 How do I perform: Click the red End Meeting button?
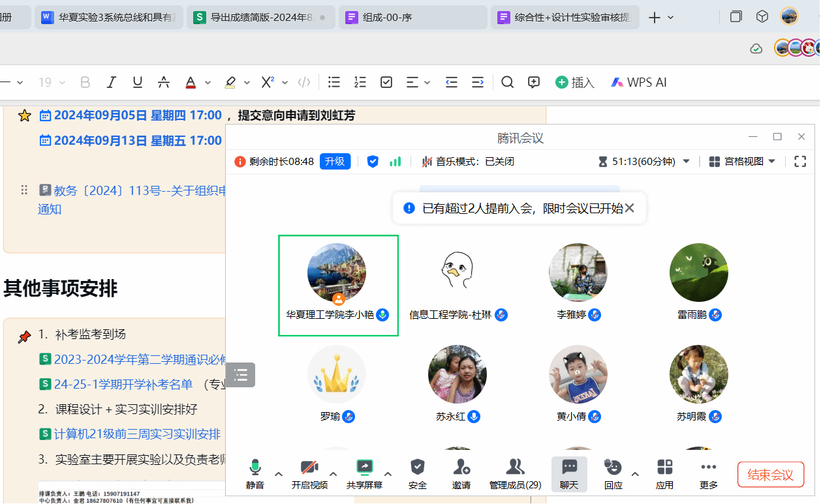(770, 475)
